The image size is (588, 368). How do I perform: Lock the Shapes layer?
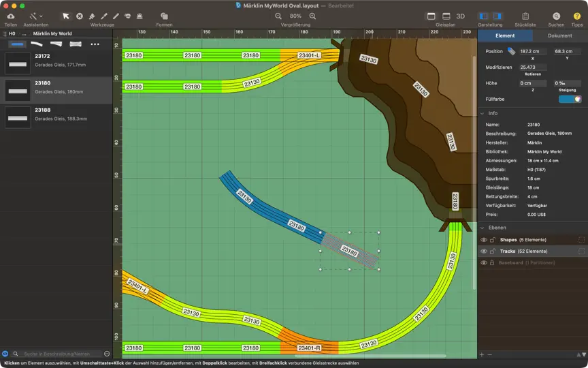click(x=492, y=240)
